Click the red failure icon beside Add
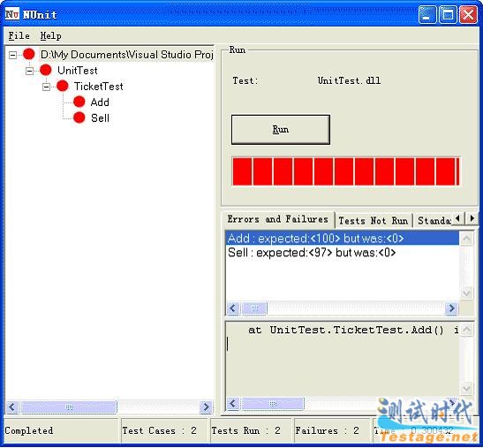The width and height of the screenshot is (483, 448). pos(79,102)
